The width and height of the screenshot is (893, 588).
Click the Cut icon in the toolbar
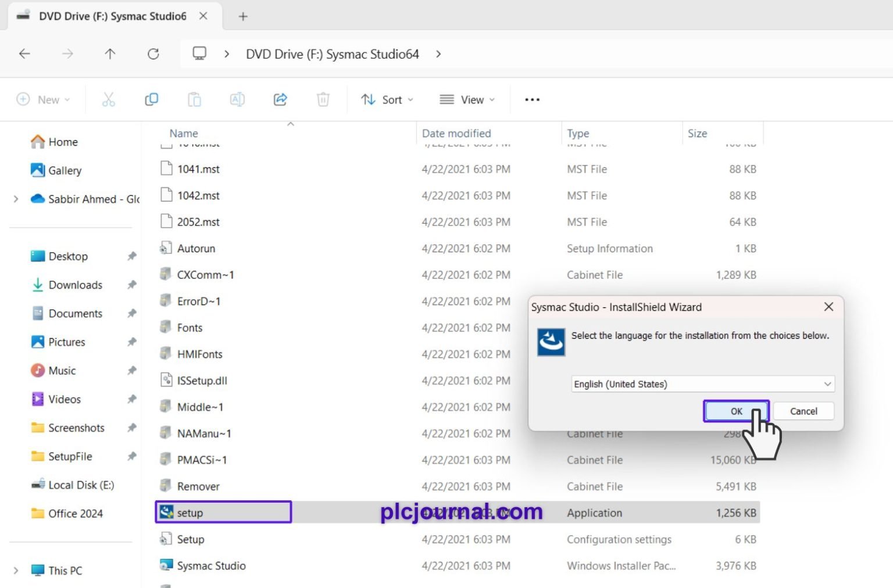[x=109, y=99]
